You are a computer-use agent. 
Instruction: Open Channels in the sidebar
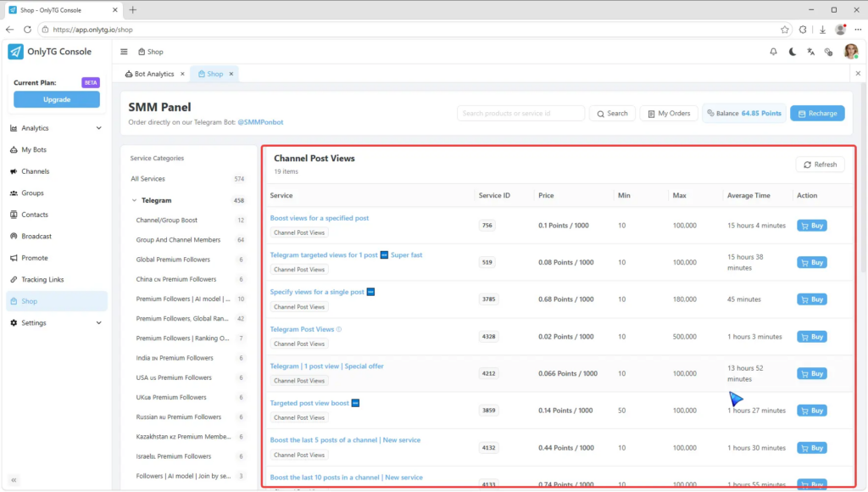pos(57,171)
